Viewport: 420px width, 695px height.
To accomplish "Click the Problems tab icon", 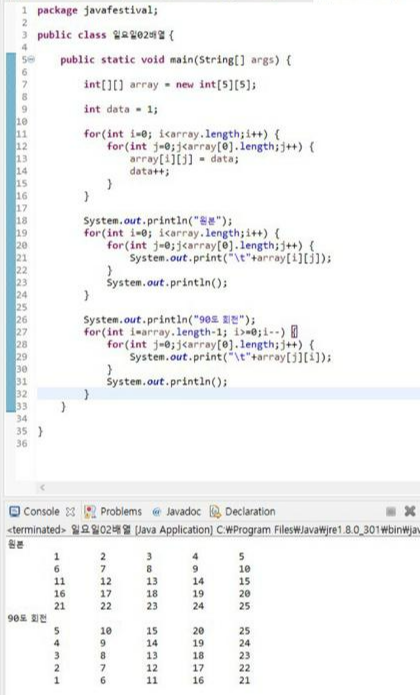I will (x=90, y=511).
